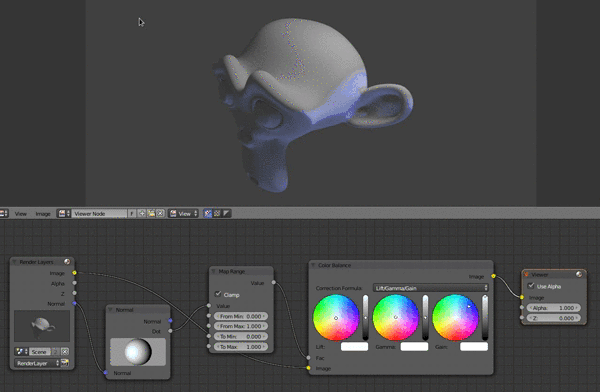Click the Scene name field in Render Layers

(x=40, y=351)
